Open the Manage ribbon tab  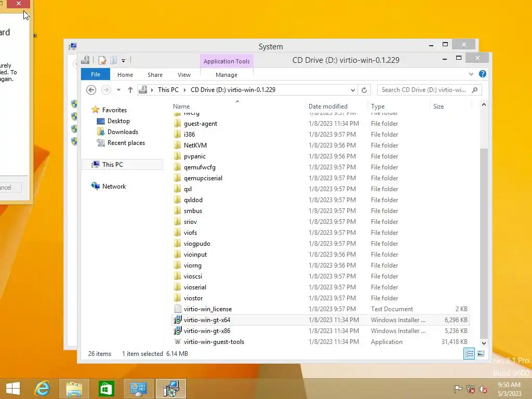click(x=227, y=75)
